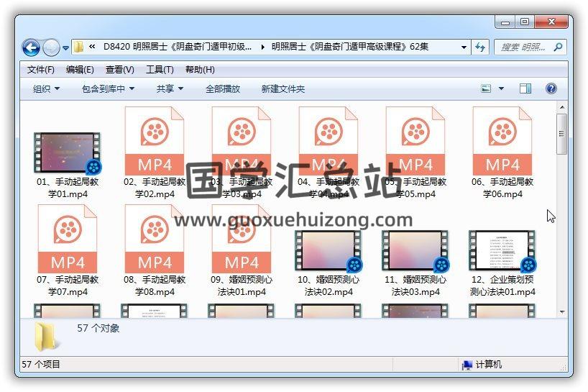This screenshot has height=392, width=588.
Task: Click the folder icon in details pane
Action: coord(47,336)
